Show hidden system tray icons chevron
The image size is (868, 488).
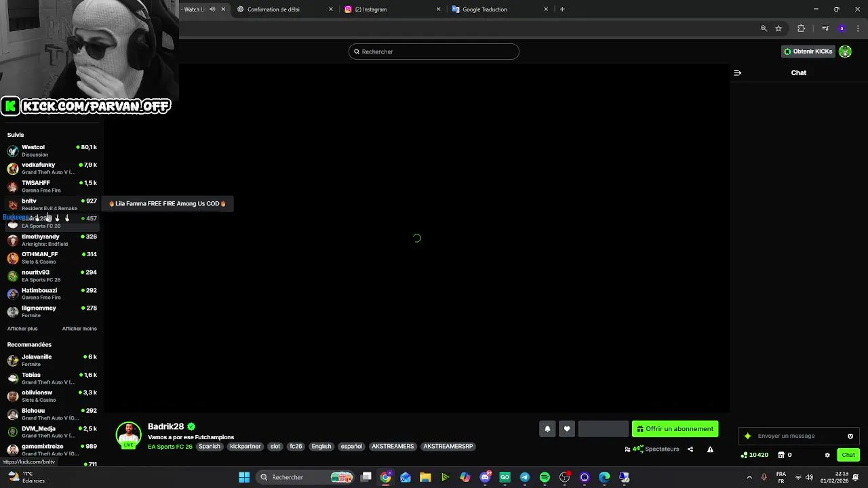click(x=749, y=477)
